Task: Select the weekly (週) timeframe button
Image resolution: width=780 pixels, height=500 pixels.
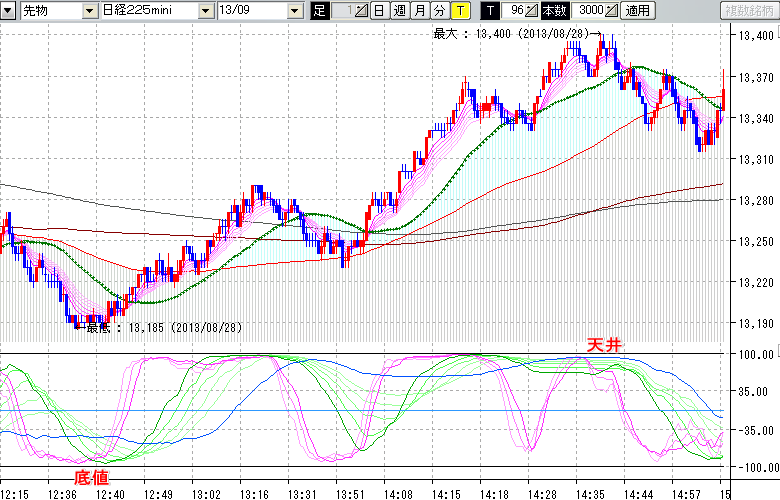Action: (399, 11)
